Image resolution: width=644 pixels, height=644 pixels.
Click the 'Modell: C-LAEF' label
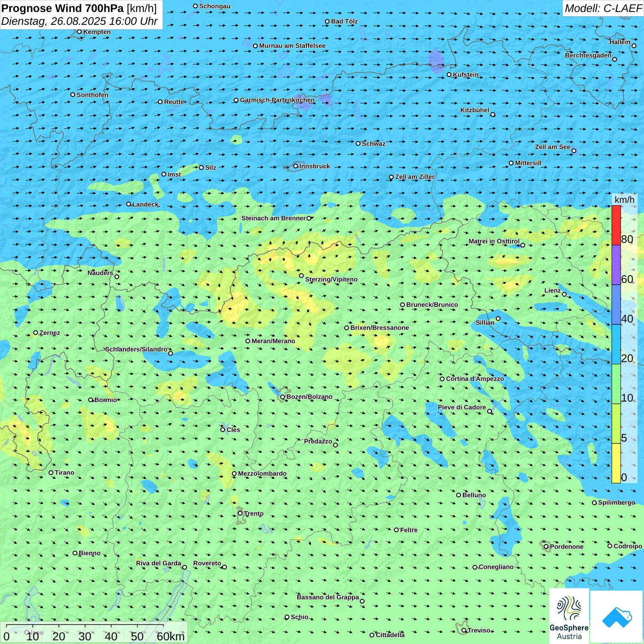tap(603, 8)
